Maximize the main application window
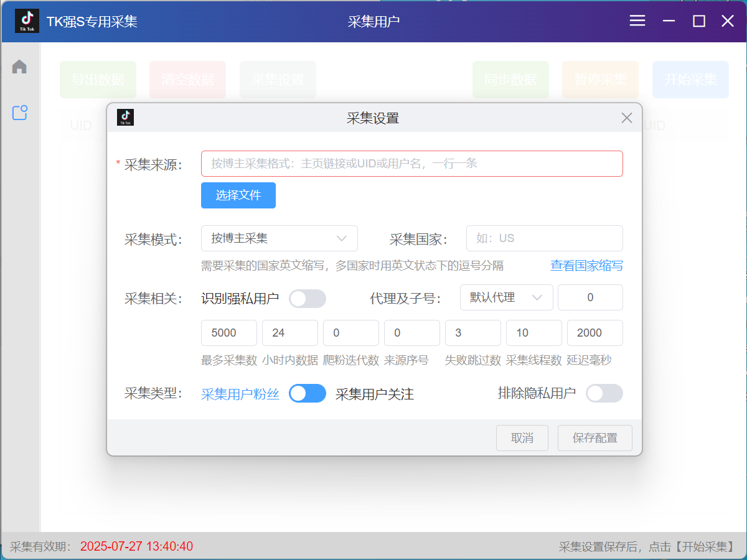 click(x=699, y=21)
